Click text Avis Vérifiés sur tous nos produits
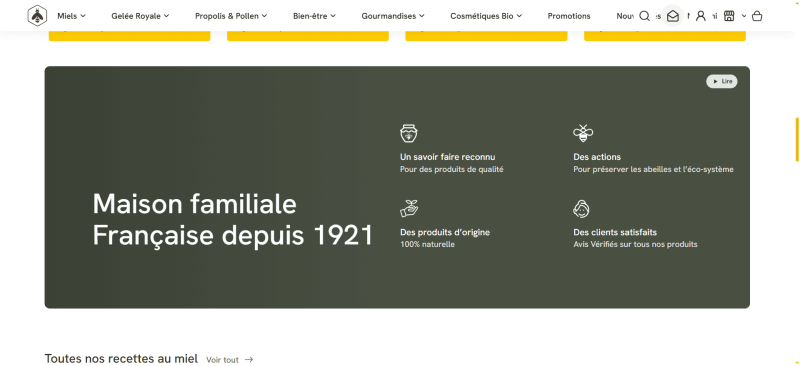The width and height of the screenshot is (800, 366). 635,245
